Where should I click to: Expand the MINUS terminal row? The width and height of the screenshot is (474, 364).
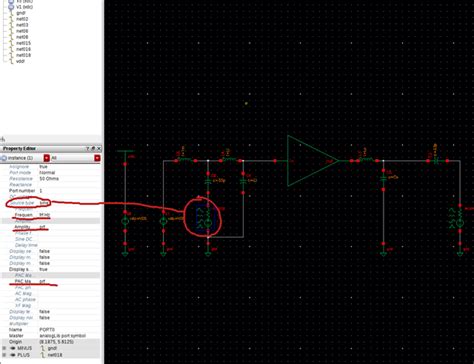(4, 348)
